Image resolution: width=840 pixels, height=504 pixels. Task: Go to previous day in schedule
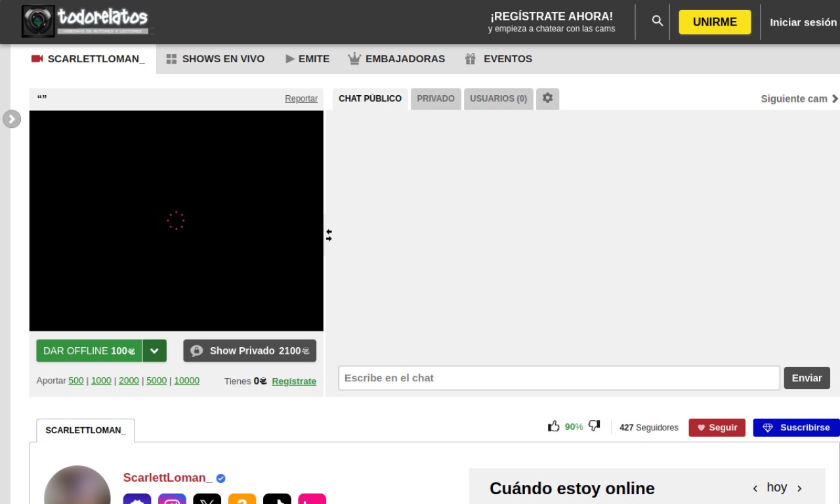pos(755,488)
